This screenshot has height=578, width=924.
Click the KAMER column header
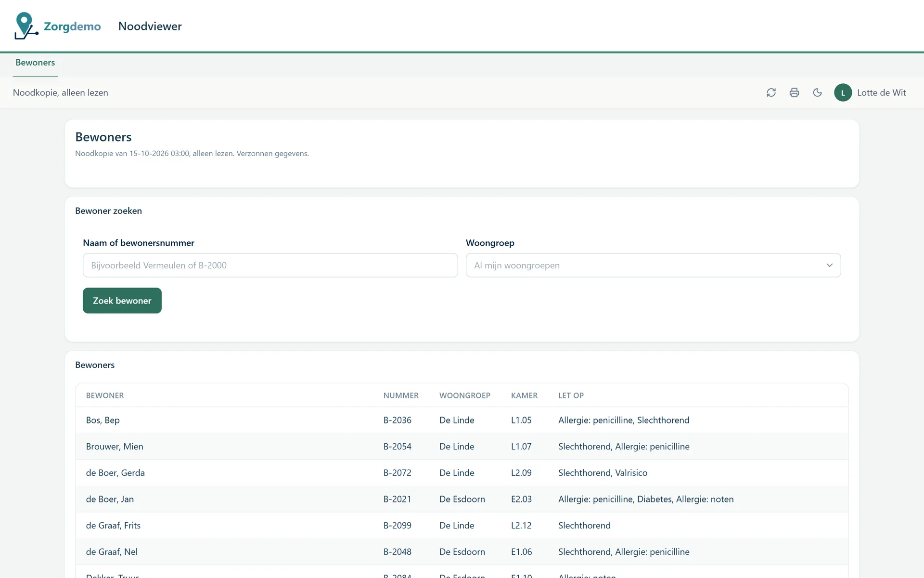pos(524,395)
